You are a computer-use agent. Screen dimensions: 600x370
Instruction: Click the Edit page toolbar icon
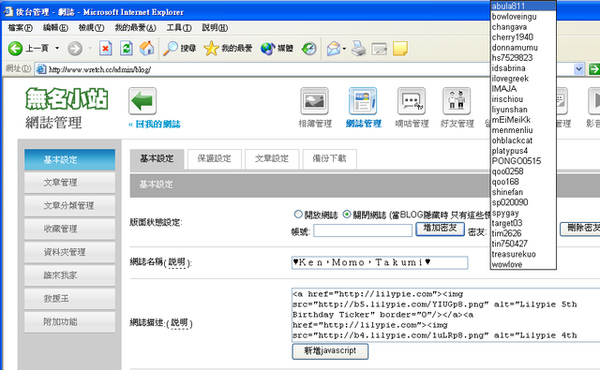point(379,48)
